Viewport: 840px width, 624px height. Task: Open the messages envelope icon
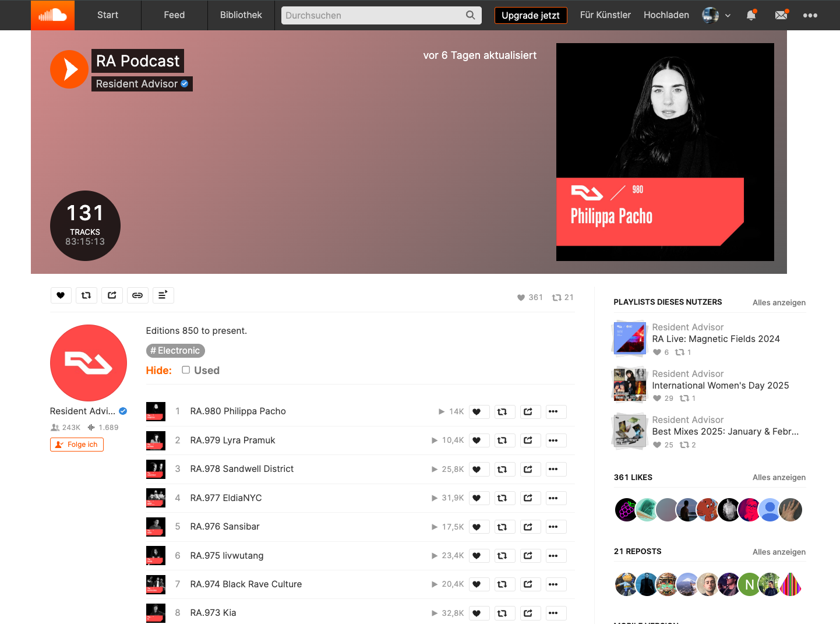(782, 15)
